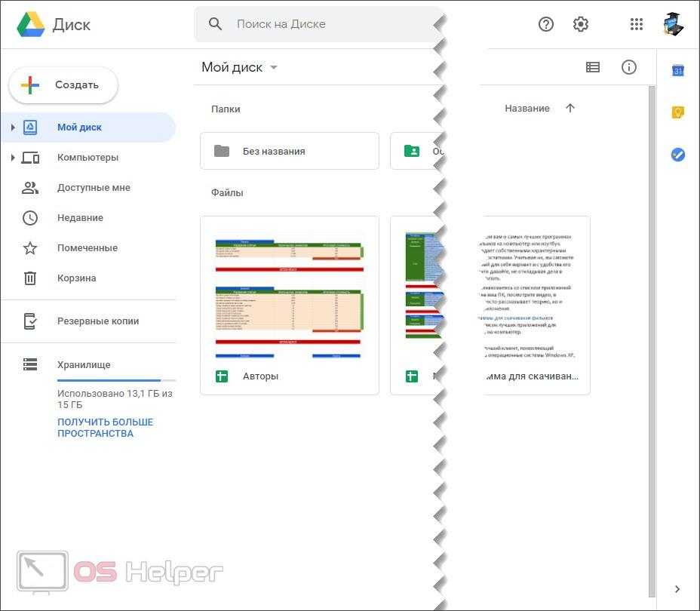Open Недавние in the sidebar
The width and height of the screenshot is (700, 611).
pos(80,218)
